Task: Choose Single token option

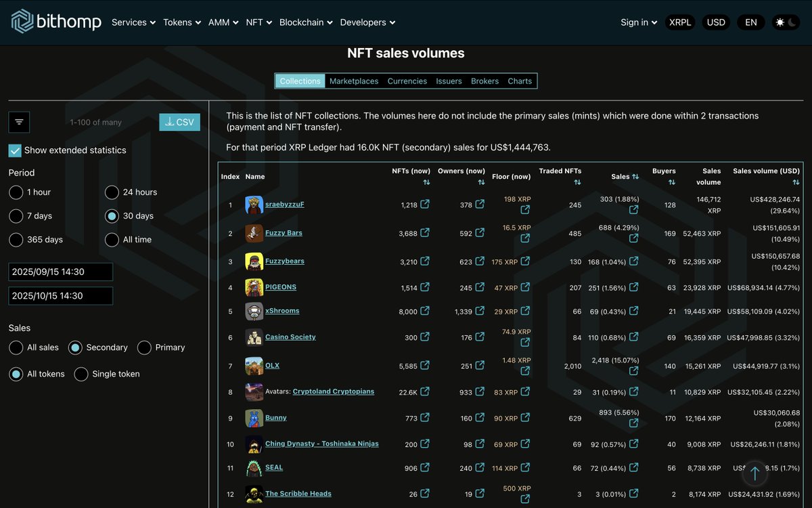Action: (x=81, y=374)
